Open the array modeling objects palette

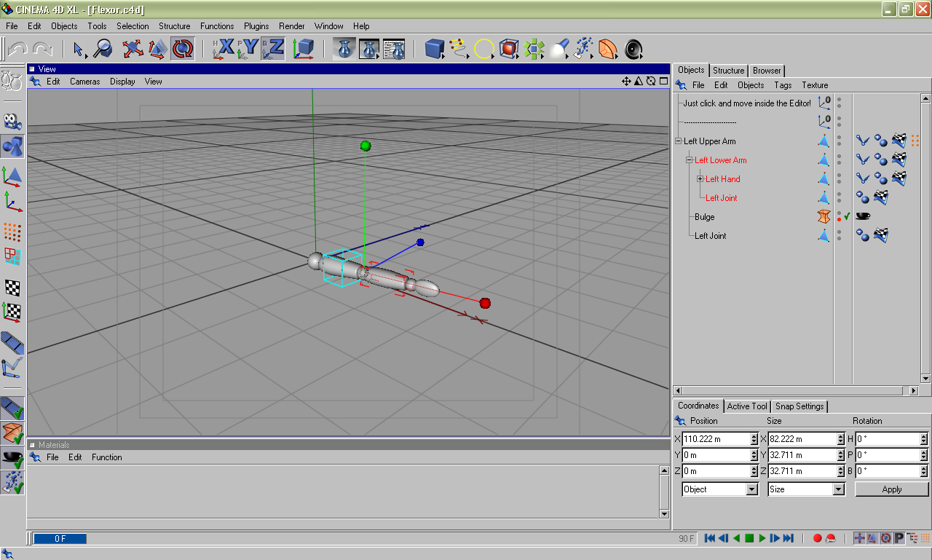click(534, 49)
